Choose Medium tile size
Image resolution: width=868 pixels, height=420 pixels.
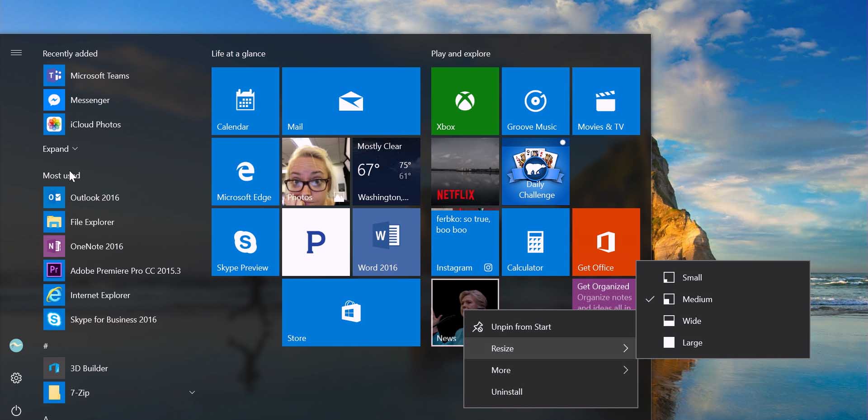pos(723,299)
